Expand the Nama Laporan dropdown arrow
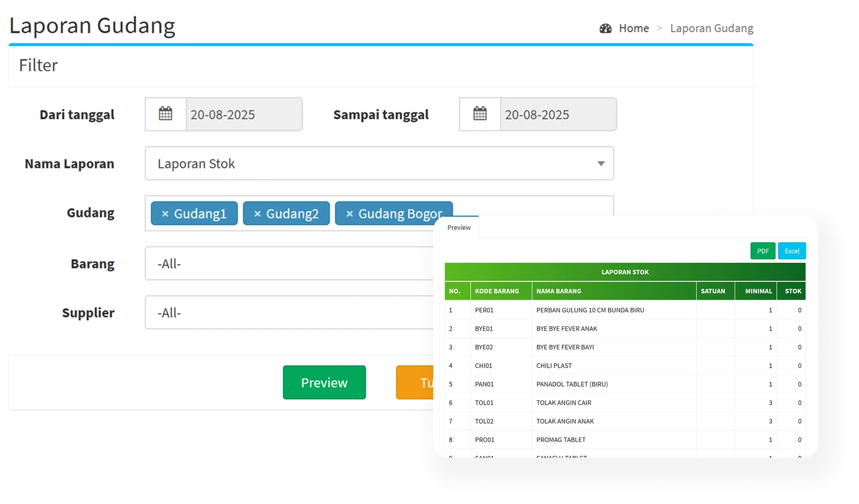 click(x=601, y=164)
